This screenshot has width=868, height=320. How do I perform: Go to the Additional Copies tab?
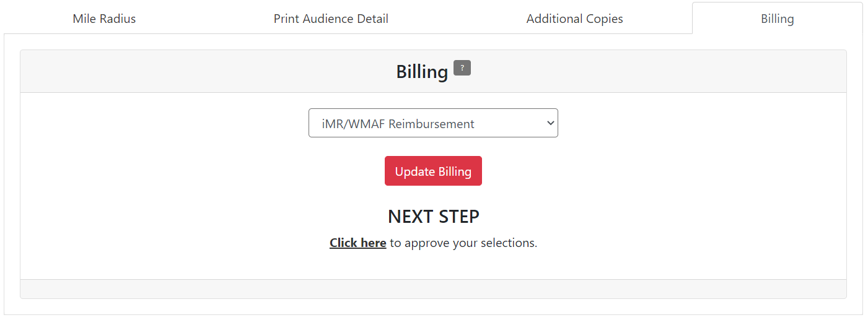(574, 19)
